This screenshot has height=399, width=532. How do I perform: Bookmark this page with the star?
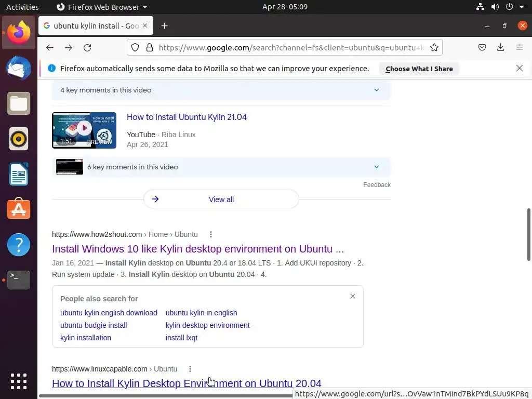[x=434, y=47]
